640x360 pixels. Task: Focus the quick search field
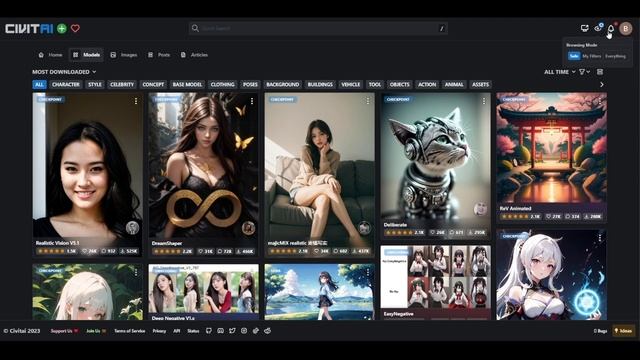[318, 28]
